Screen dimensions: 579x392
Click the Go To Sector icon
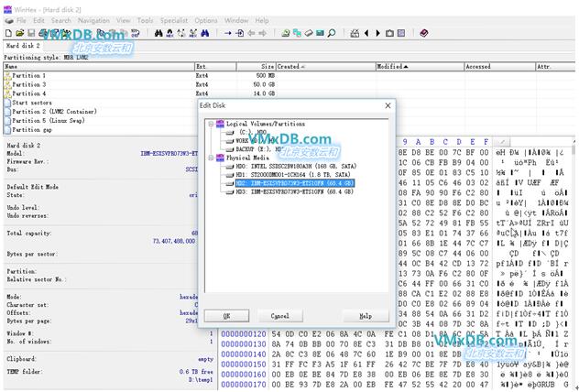(240, 33)
